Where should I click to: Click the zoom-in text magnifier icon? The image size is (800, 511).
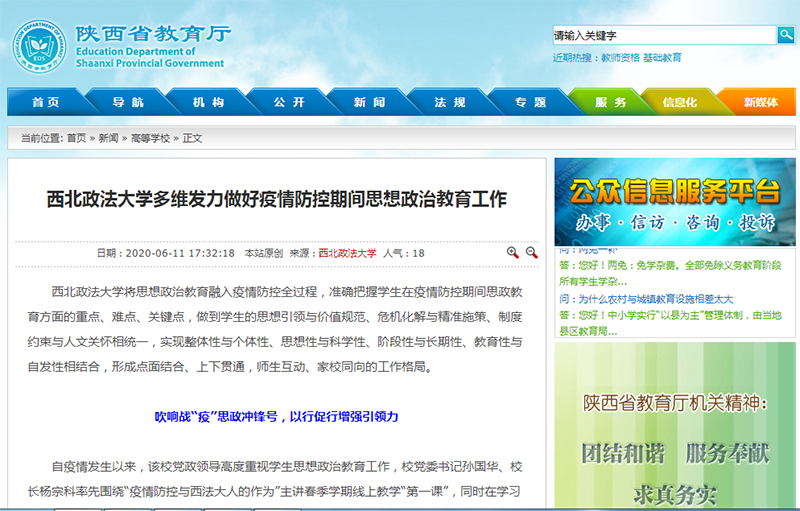[x=513, y=253]
